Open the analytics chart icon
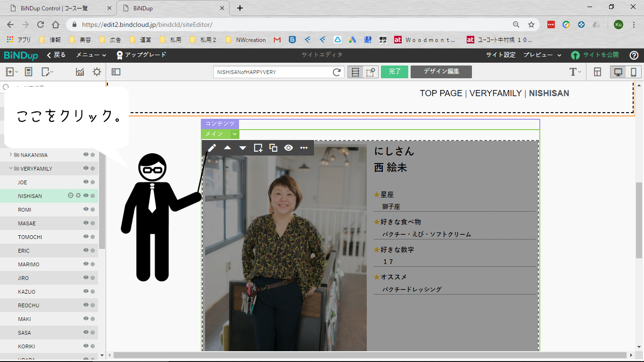This screenshot has height=362, width=644. [80, 72]
